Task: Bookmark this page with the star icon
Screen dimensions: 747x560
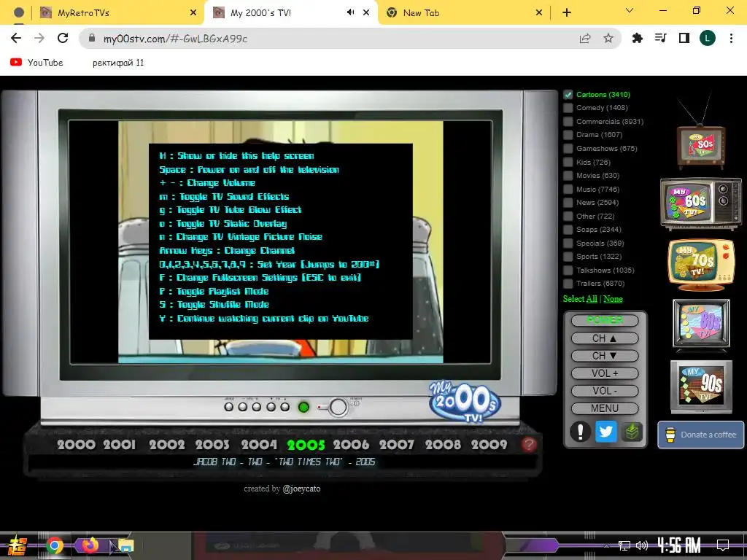Action: (x=608, y=39)
